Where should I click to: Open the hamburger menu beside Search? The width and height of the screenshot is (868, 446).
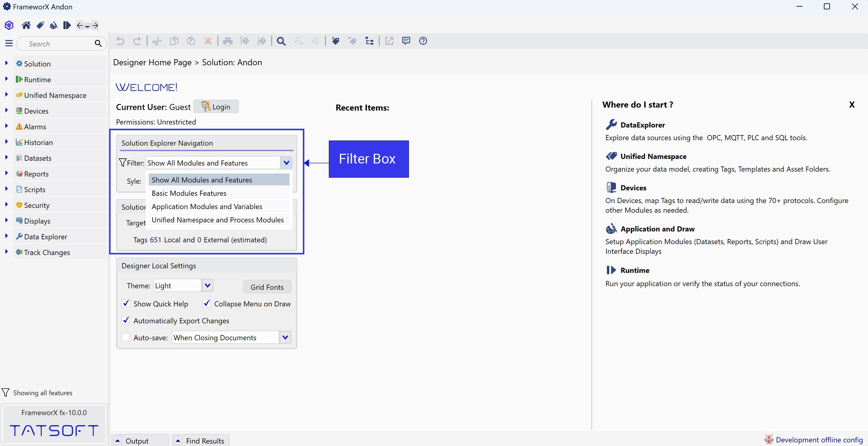tap(9, 44)
